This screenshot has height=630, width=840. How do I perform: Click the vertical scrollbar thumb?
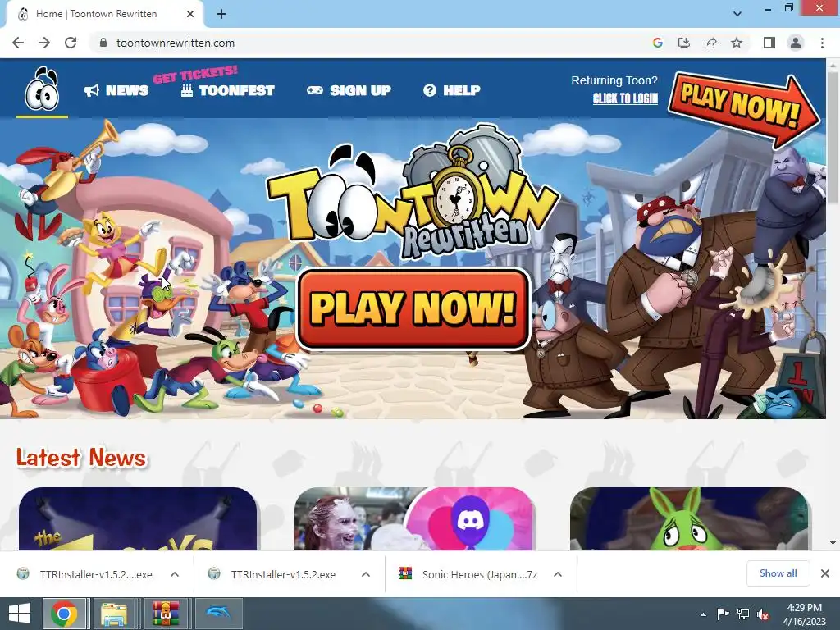[833, 137]
